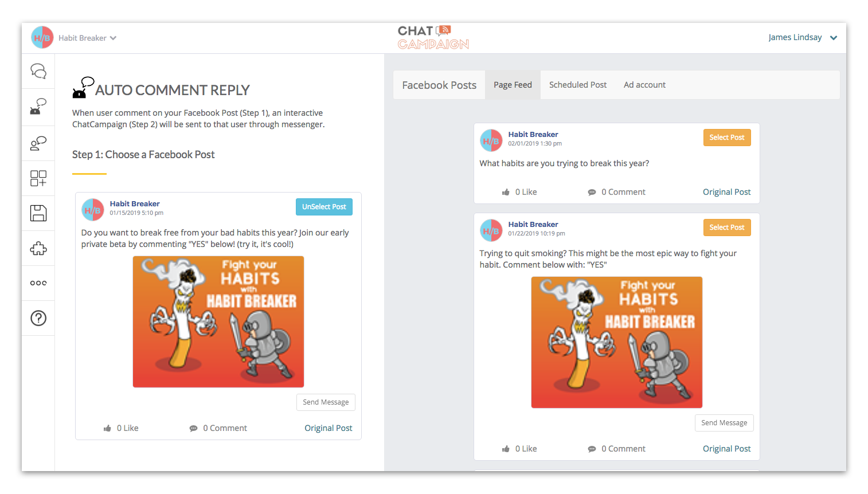Open the help question mark icon
The height and width of the screenshot is (494, 868).
pyautogui.click(x=38, y=318)
